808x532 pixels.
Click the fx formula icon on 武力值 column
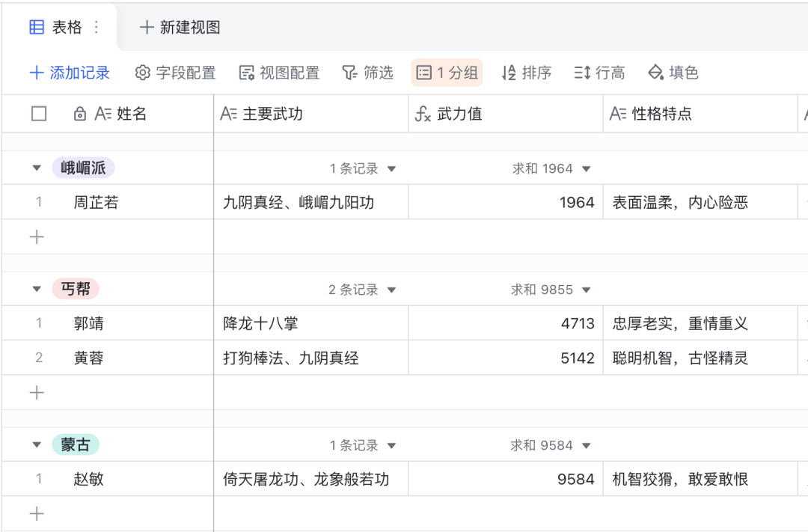click(x=422, y=114)
